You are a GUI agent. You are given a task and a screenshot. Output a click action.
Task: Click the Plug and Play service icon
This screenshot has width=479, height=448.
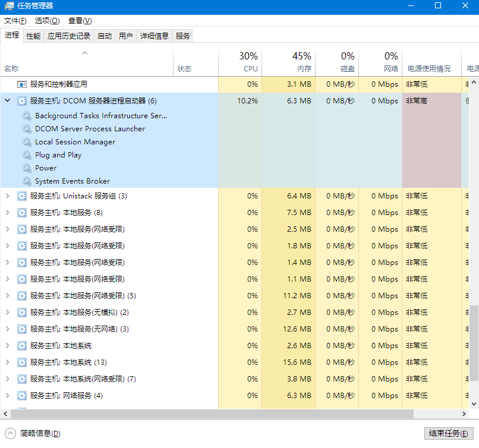coord(27,155)
